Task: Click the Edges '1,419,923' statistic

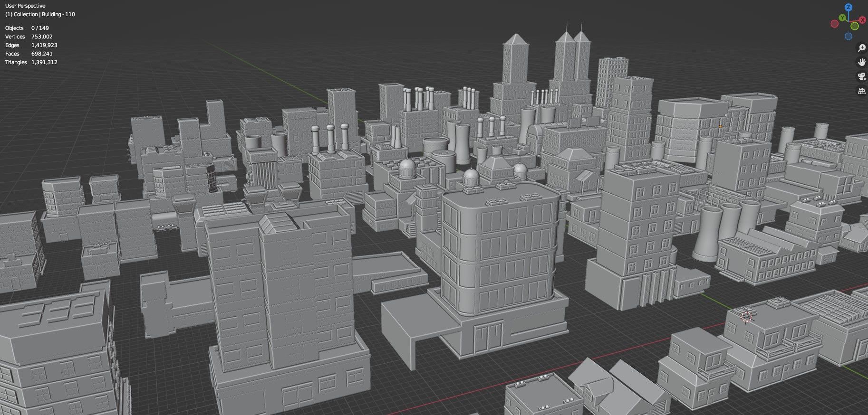Action: (44, 45)
